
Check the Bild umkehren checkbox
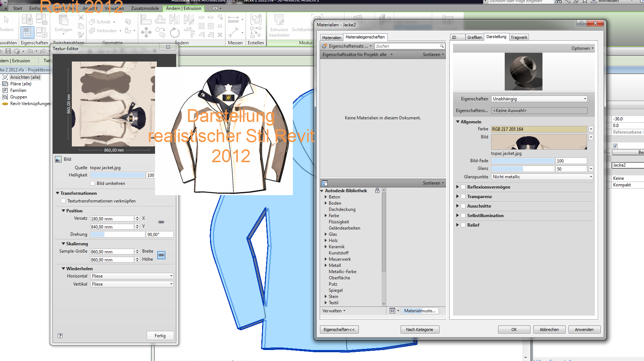(x=93, y=183)
